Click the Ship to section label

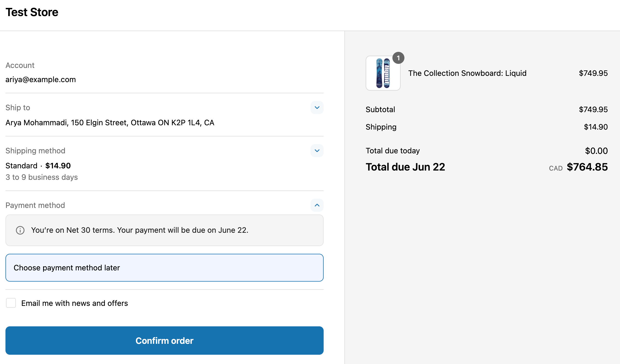pyautogui.click(x=18, y=108)
